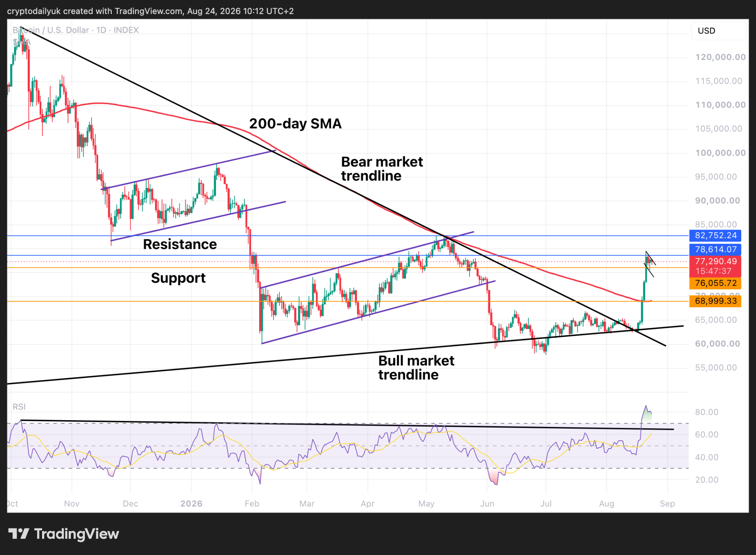Click the 20.00 RSI scale value
This screenshot has width=756, height=555.
coord(707,480)
